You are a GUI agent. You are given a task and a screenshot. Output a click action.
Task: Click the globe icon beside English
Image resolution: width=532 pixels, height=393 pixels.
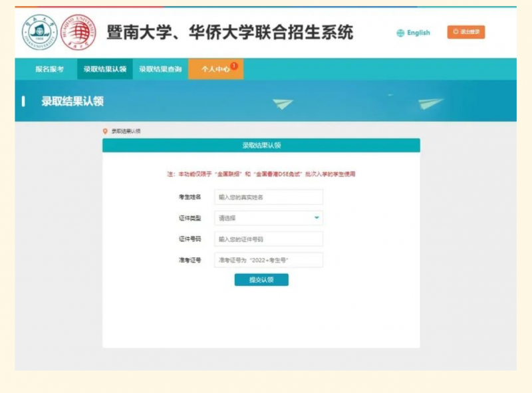[400, 33]
